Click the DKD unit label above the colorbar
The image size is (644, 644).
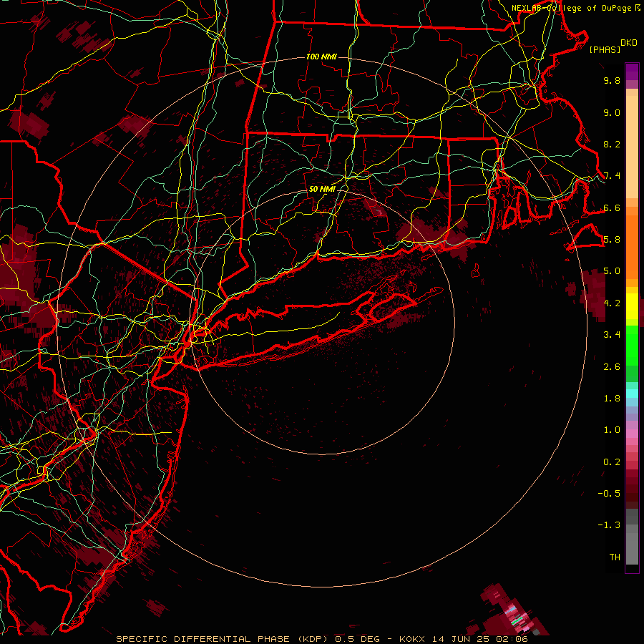coord(628,42)
